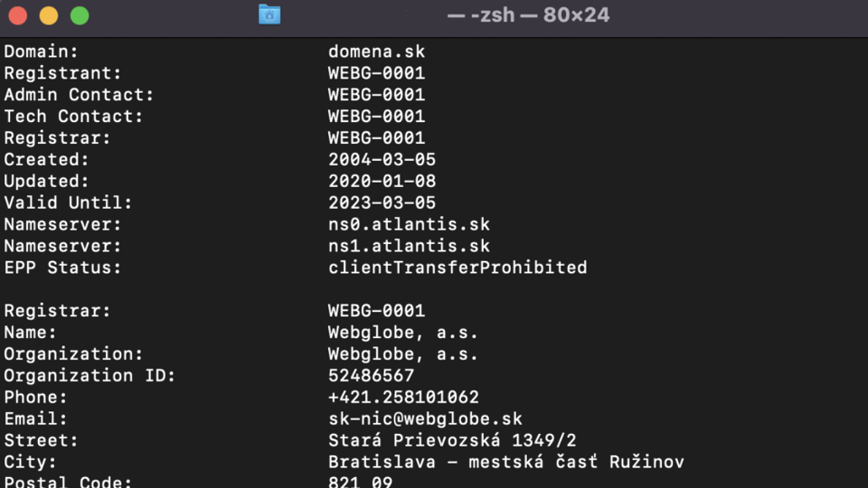Click the postal code 821 09
This screenshot has height=488, width=868.
(361, 482)
